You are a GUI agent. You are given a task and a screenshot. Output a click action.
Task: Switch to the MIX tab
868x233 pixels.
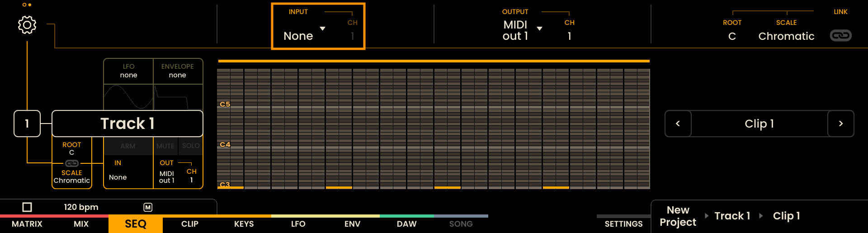tap(81, 224)
